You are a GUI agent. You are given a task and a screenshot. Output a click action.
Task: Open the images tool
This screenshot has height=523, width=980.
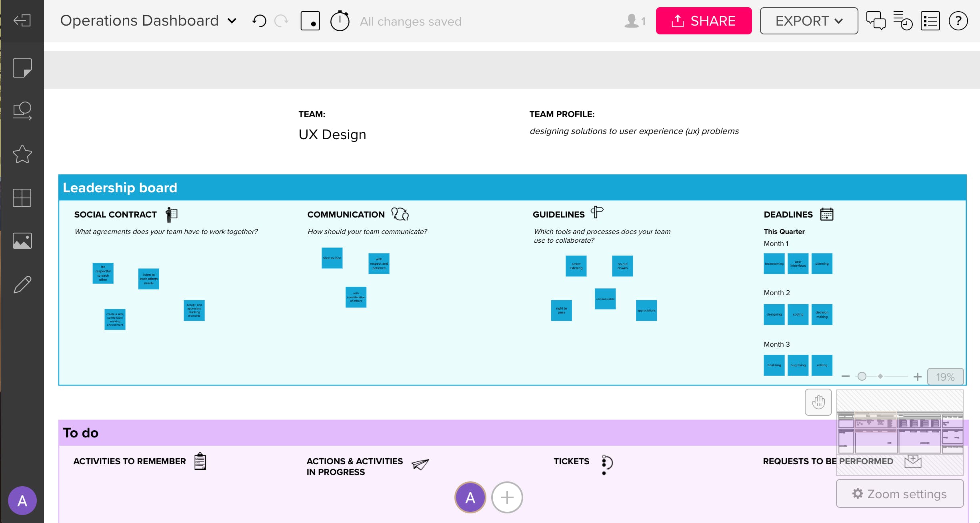(22, 240)
